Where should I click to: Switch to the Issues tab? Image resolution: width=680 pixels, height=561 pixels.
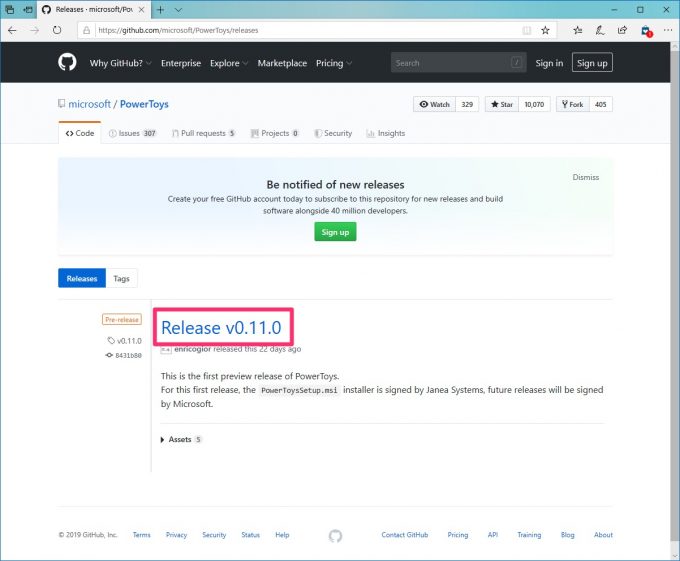click(132, 133)
